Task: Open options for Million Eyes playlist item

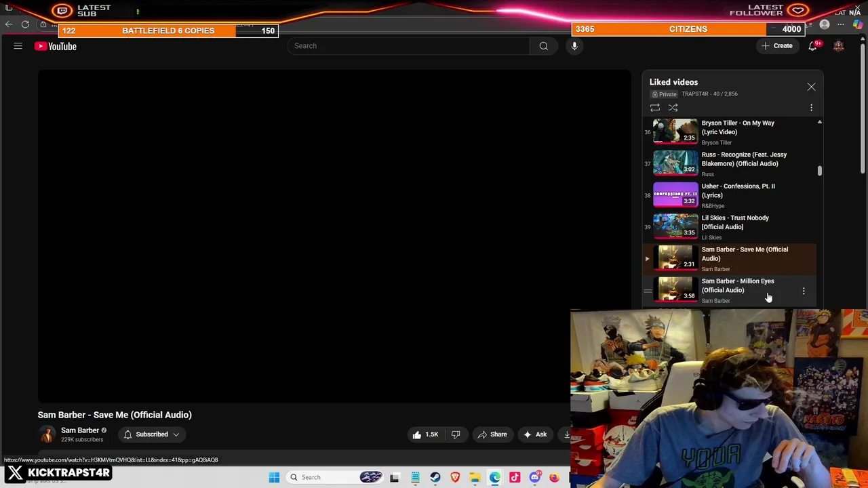Action: coord(804,291)
